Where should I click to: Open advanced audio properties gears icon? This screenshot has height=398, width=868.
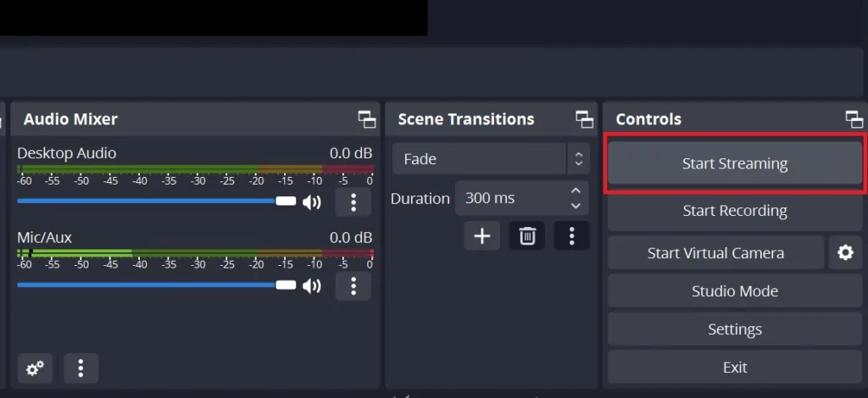36,368
